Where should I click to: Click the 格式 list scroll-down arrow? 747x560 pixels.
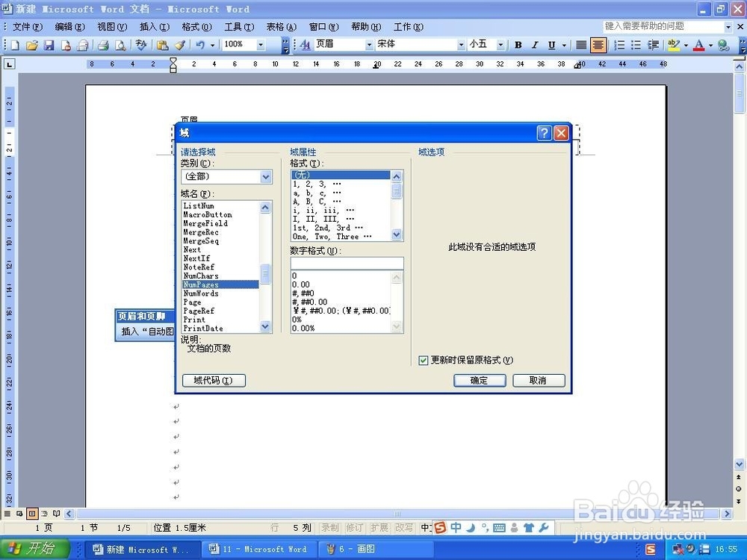397,234
